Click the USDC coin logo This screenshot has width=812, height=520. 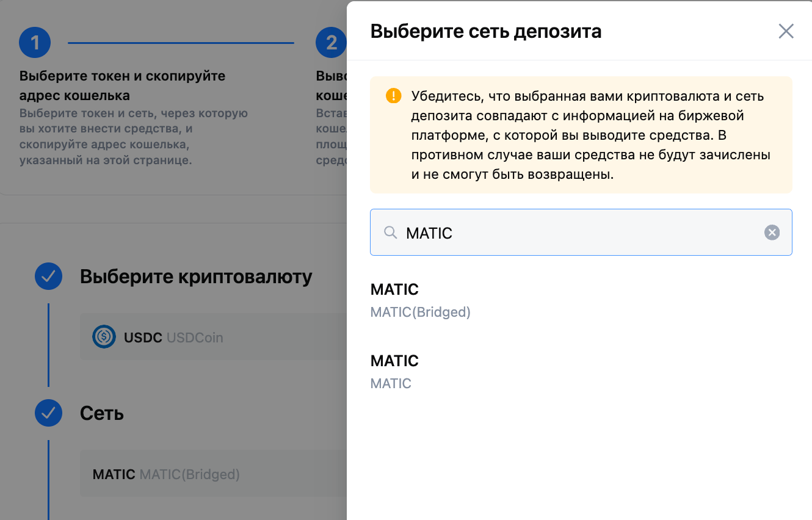[x=104, y=337]
